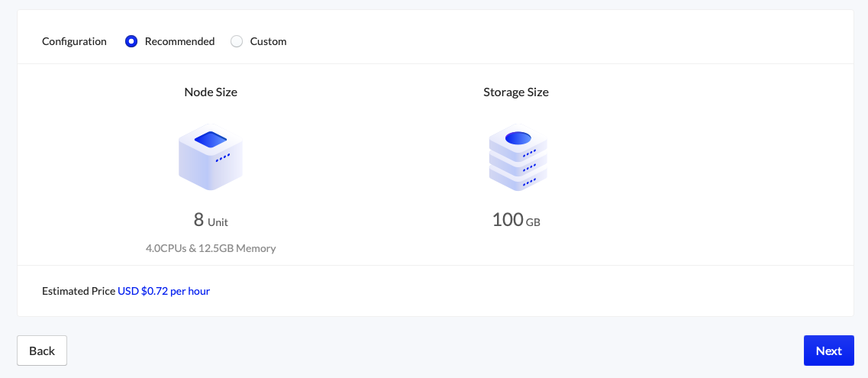Click the "4.0CPUs & 12.5GB Memory" description
This screenshot has height=378, width=868.
[211, 248]
